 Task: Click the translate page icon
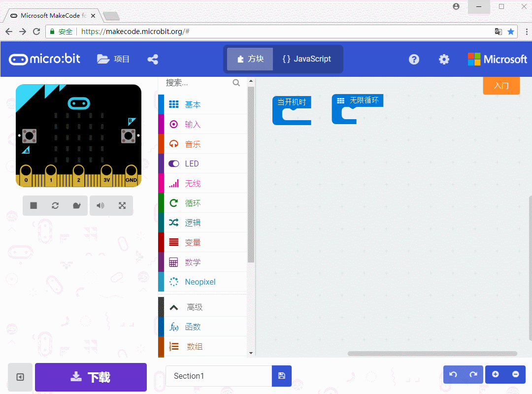coord(499,32)
